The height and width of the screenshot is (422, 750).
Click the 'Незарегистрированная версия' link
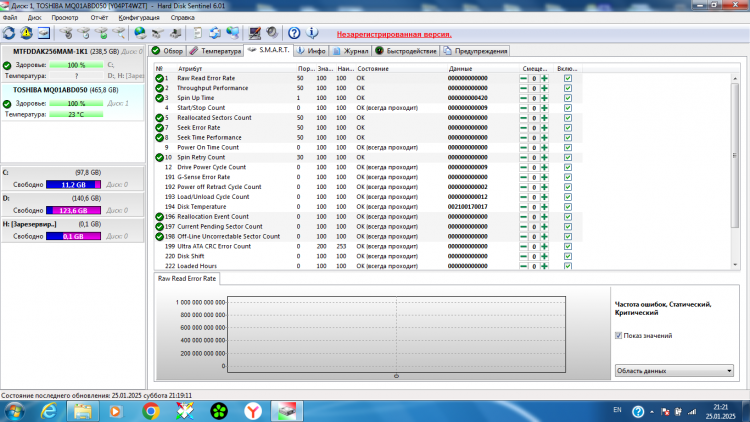coord(394,34)
